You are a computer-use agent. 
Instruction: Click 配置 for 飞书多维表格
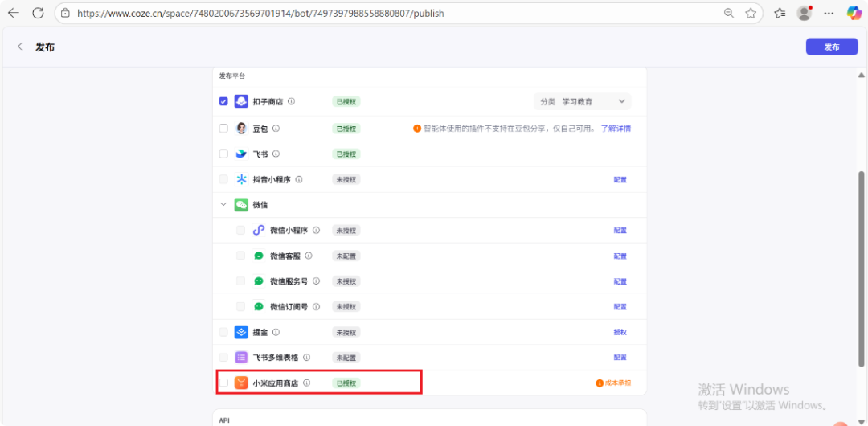[620, 358]
